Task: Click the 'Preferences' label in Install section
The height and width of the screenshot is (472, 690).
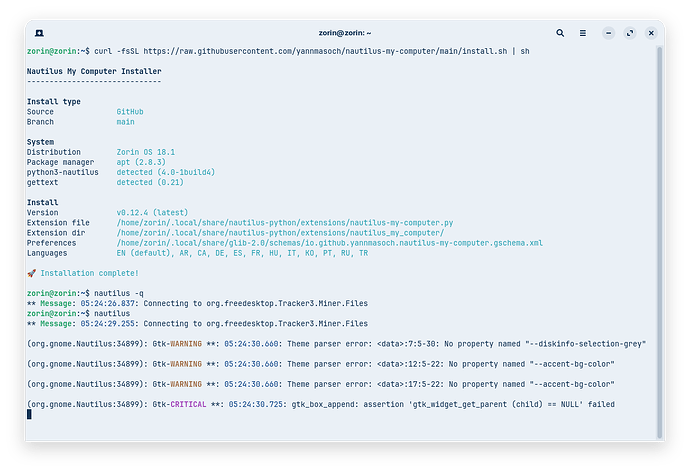Action: coord(51,243)
